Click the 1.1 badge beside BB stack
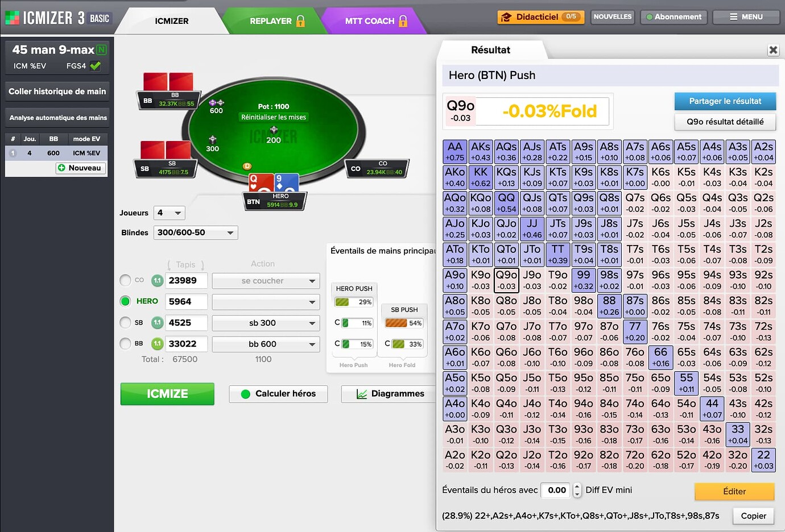This screenshot has width=785, height=532. pos(157,344)
